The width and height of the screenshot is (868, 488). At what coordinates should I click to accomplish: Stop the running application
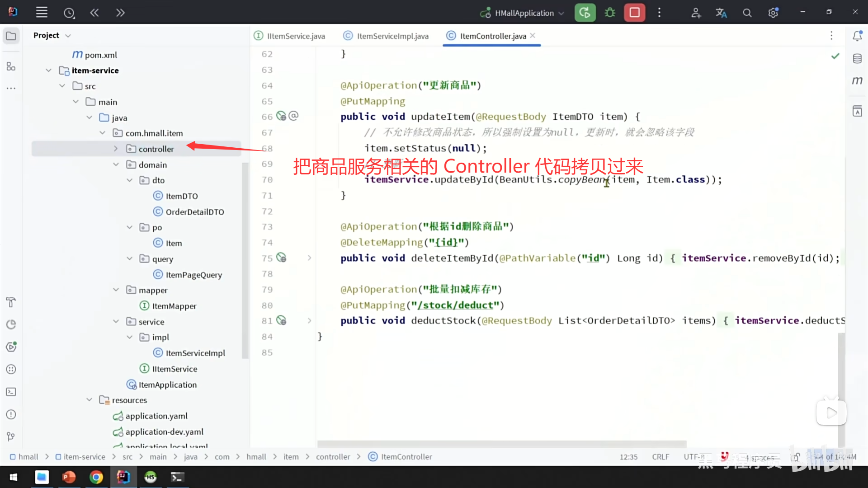[634, 13]
